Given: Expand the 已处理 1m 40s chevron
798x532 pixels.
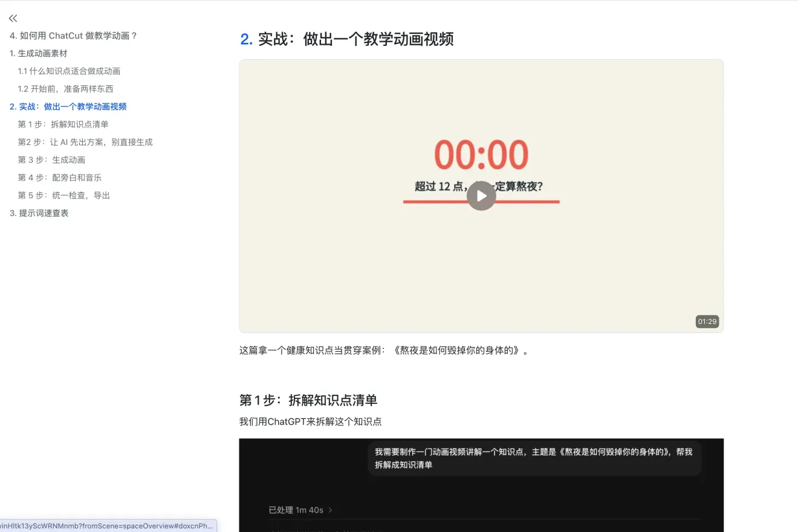Looking at the screenshot, I should [331, 510].
